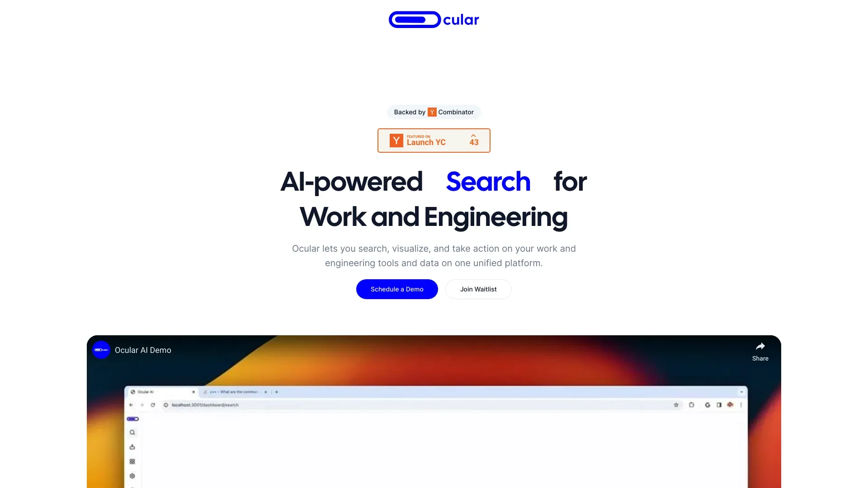Image resolution: width=868 pixels, height=488 pixels.
Task: Click the browser back navigation arrow
Action: 132,404
